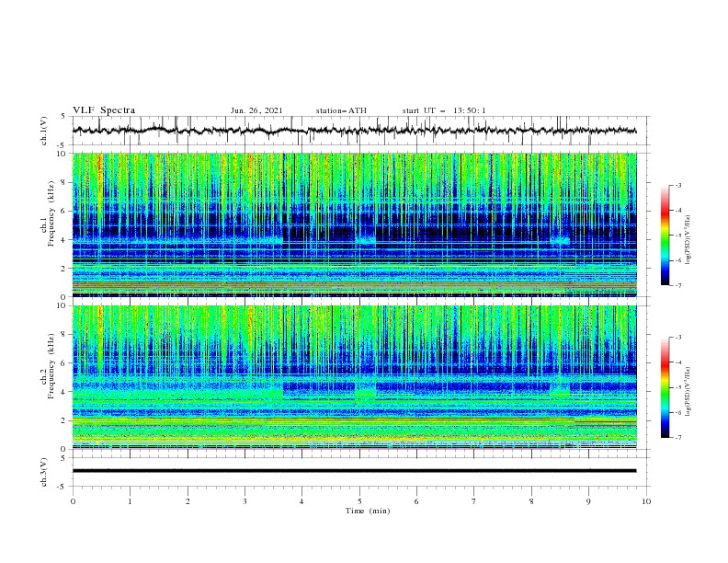The height and width of the screenshot is (563, 728).
Task: Click the "station=ATH" header label
Action: 341,110
